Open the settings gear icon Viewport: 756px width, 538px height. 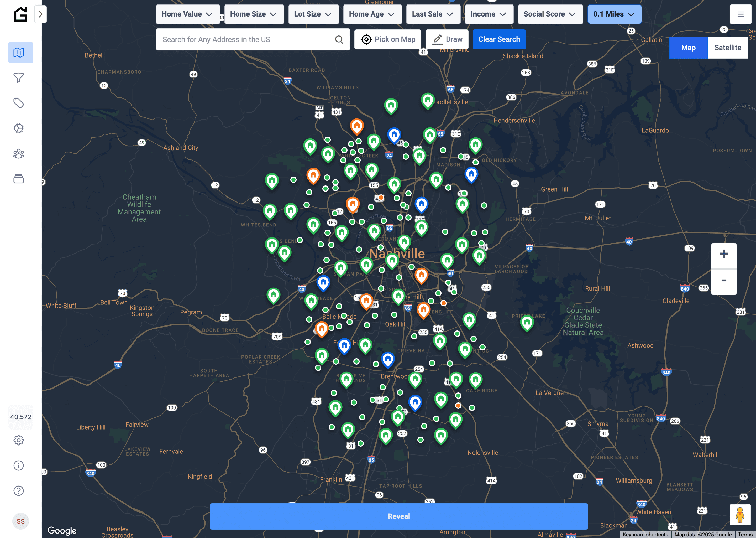coord(19,440)
